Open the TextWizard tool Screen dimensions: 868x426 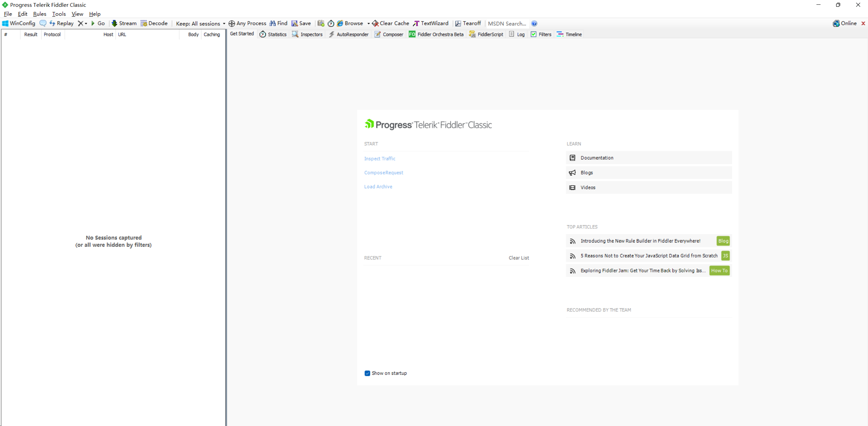[431, 23]
